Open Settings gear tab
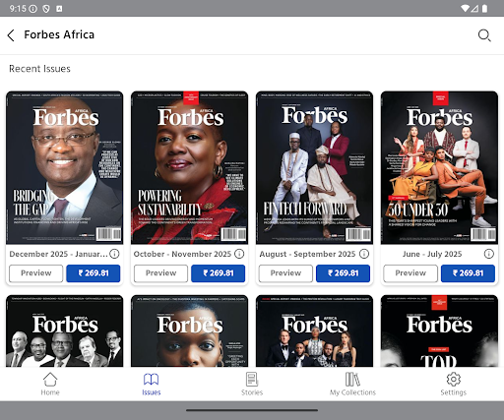Image resolution: width=504 pixels, height=420 pixels. pyautogui.click(x=454, y=384)
